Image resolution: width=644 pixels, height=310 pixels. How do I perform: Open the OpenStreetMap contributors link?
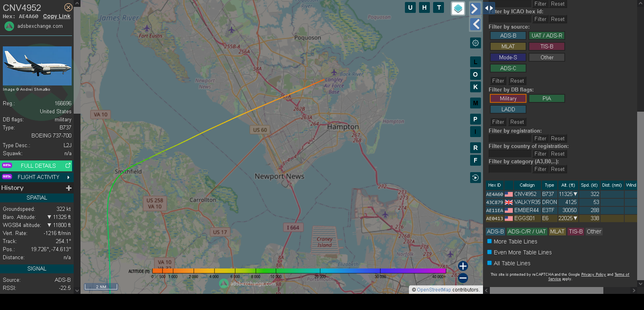coord(434,290)
